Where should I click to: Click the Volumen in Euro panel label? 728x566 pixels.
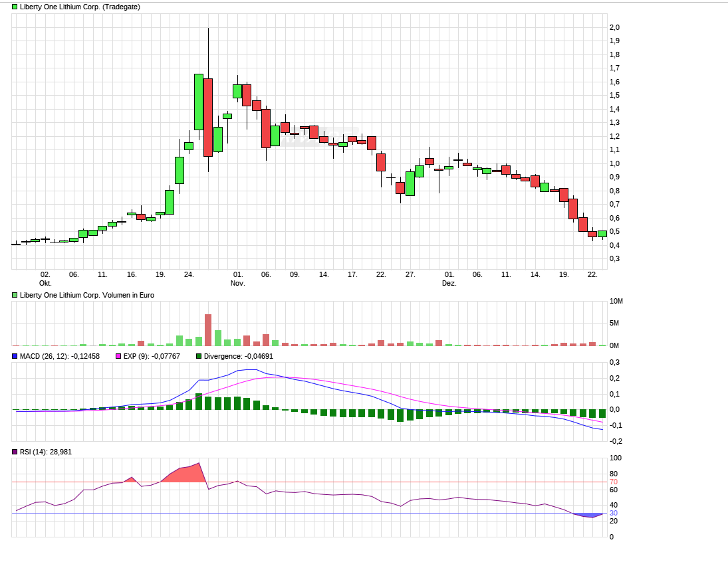click(x=87, y=295)
